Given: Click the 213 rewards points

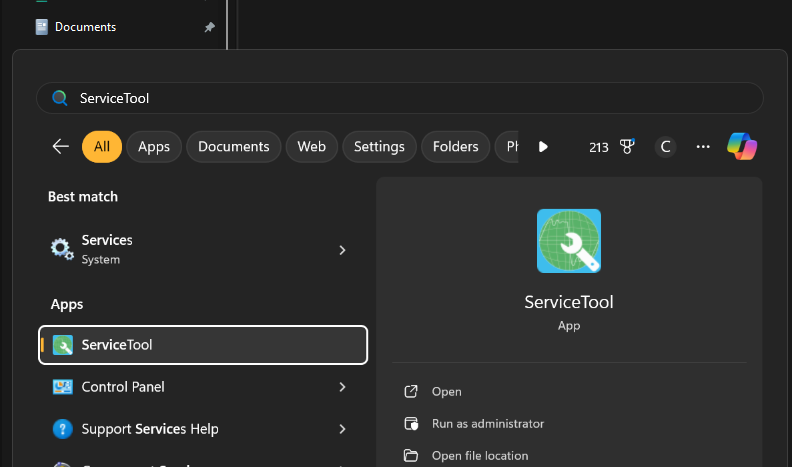Looking at the screenshot, I should pos(599,147).
